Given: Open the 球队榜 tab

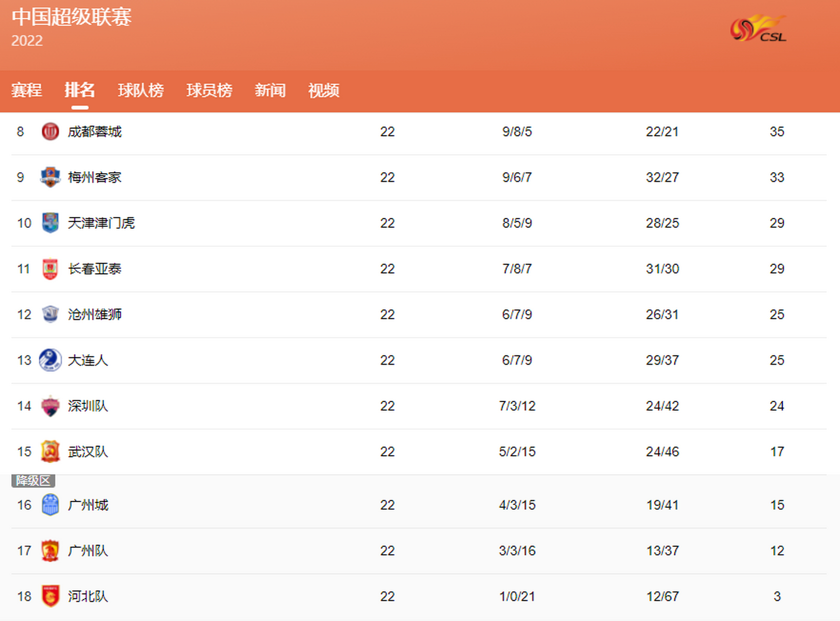Looking at the screenshot, I should [141, 90].
